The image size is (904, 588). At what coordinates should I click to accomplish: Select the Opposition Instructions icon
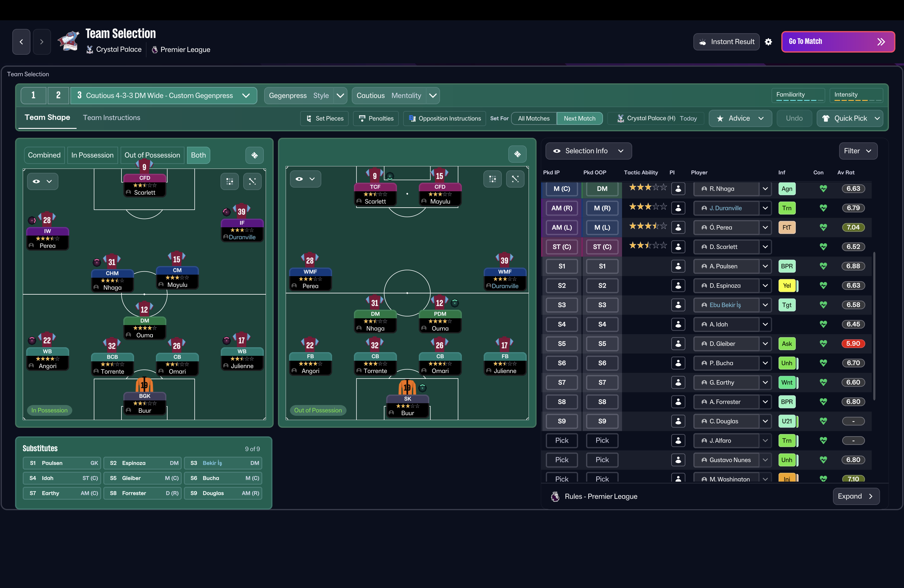tap(413, 118)
